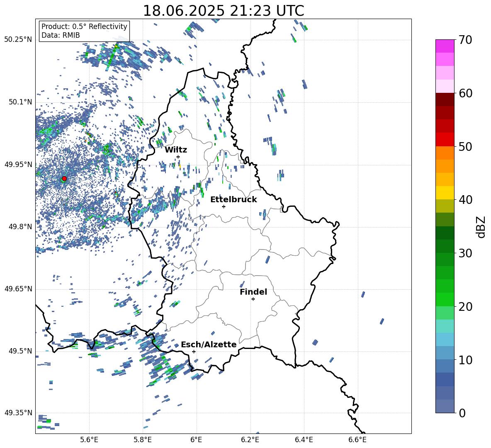Click the Esch/Alzette station cross marker
The height and width of the screenshot is (448, 491).
tap(194, 351)
